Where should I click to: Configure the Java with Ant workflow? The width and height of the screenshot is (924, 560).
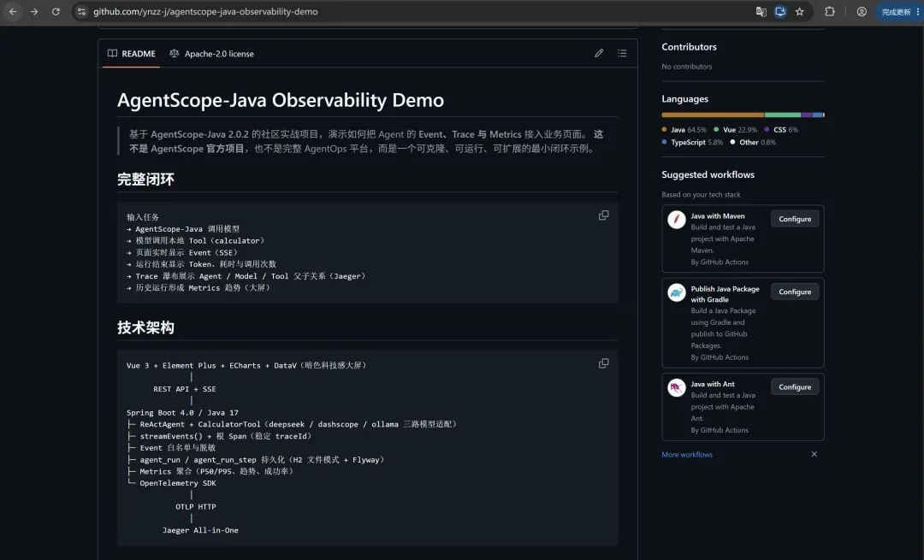795,387
